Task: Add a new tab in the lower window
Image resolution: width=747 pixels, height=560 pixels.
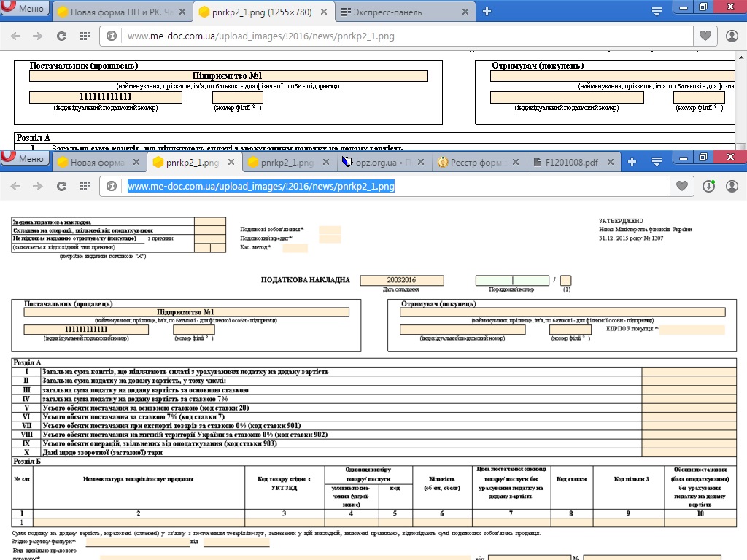Action: point(632,162)
